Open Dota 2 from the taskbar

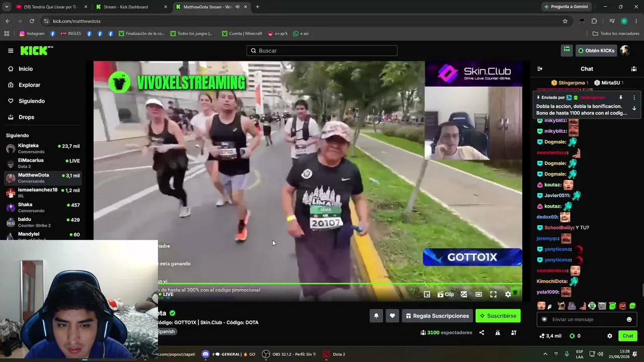pyautogui.click(x=334, y=354)
